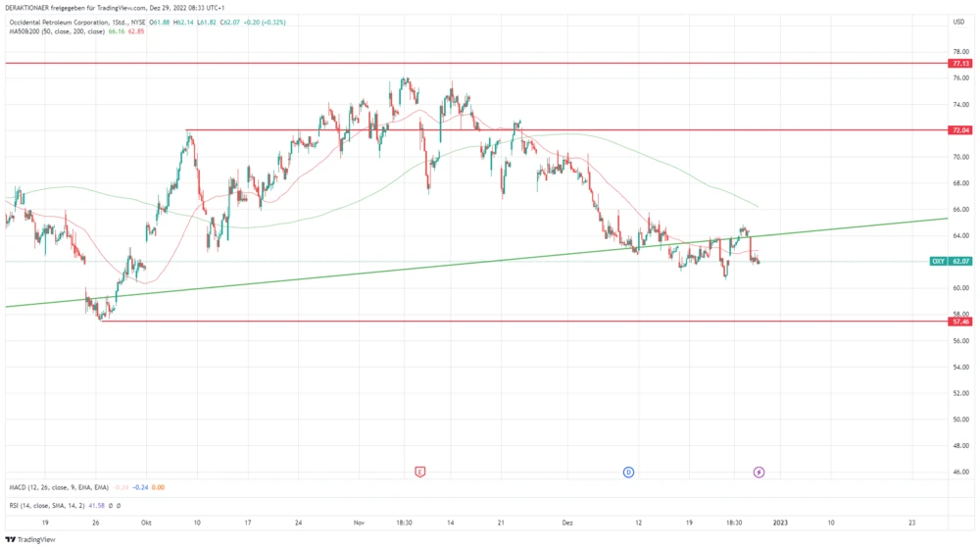Click the 66.16 MA50 value in legend
980x549 pixels.
click(x=118, y=31)
